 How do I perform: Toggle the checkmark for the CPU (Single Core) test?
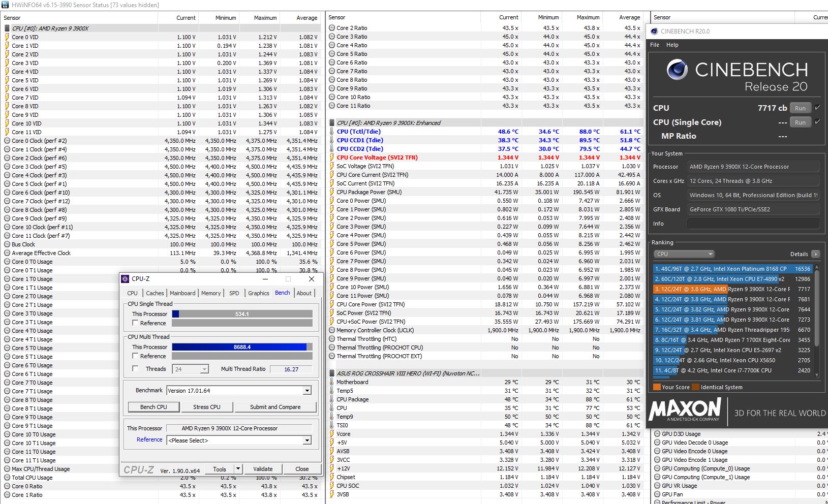pyautogui.click(x=817, y=122)
